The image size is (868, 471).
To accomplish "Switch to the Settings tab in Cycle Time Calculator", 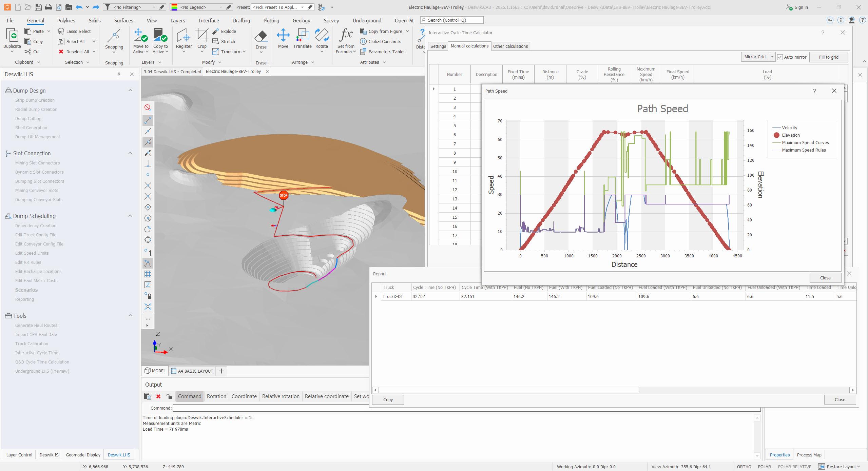I will (x=438, y=46).
